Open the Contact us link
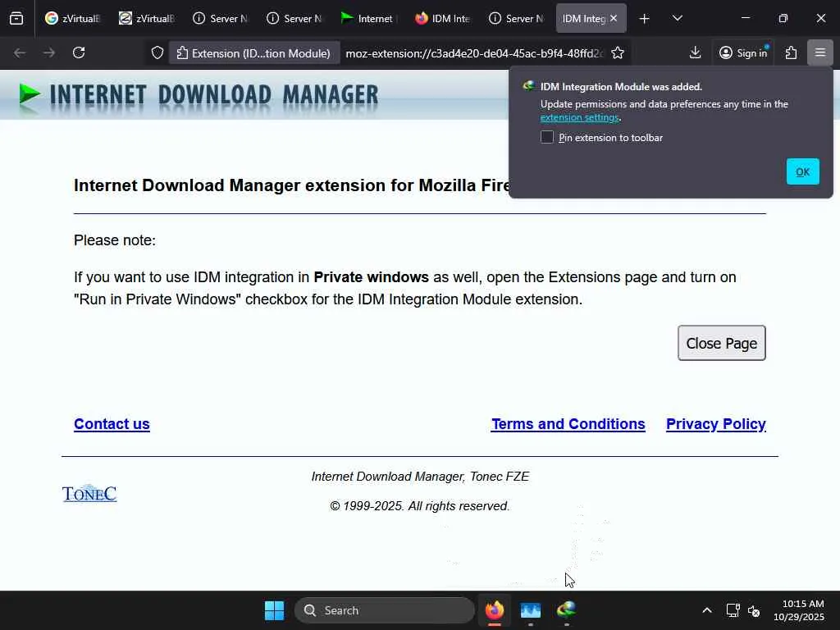Viewport: 840px width, 630px height. [x=112, y=424]
